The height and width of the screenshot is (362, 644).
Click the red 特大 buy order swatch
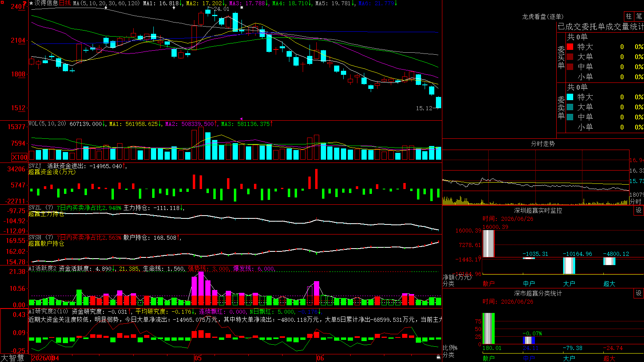[x=570, y=47]
